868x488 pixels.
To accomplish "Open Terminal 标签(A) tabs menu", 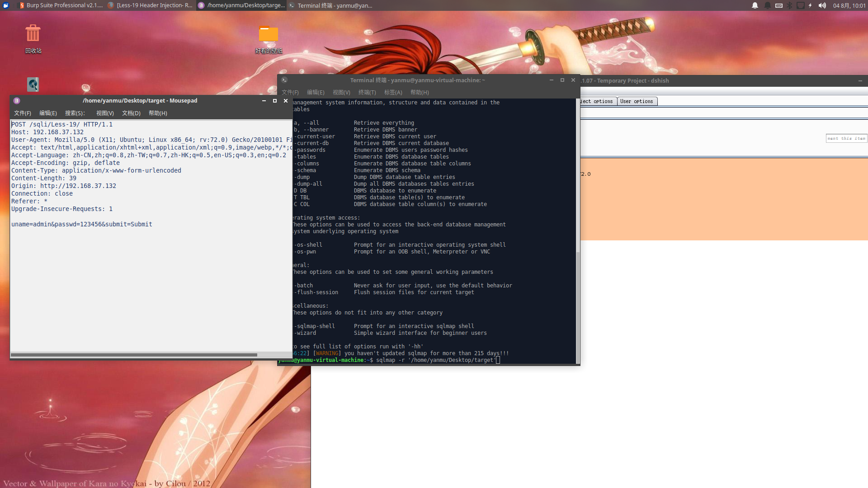I will (393, 92).
